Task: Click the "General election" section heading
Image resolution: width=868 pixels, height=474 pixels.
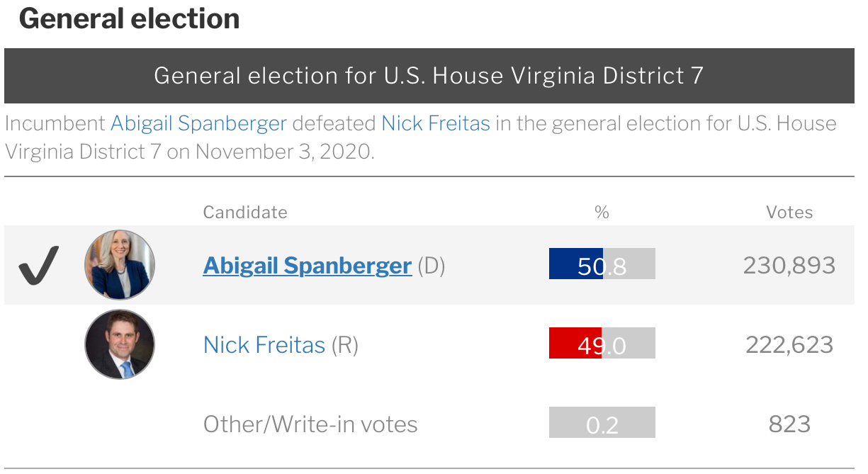Action: 129,19
